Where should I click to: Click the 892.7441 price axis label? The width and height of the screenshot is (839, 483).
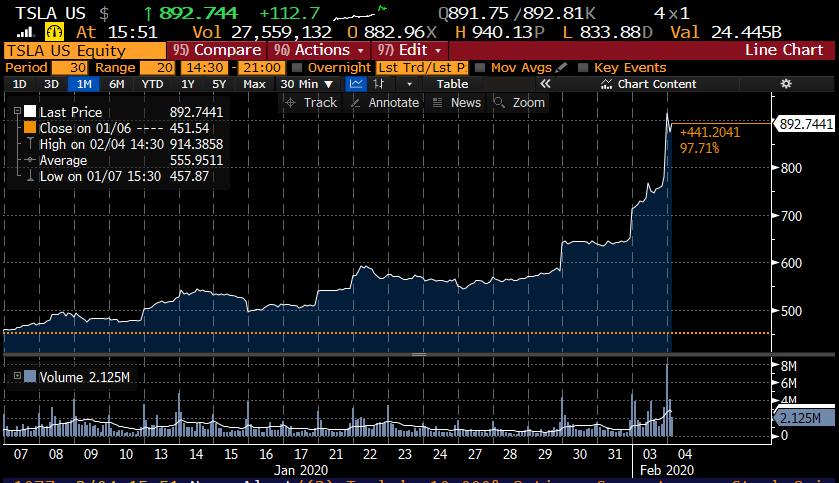(x=805, y=124)
